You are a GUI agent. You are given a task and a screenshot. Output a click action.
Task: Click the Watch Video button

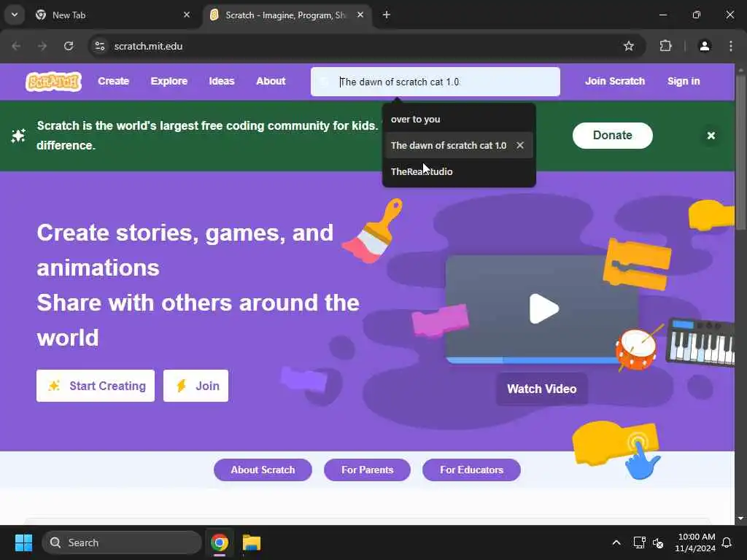tap(542, 389)
